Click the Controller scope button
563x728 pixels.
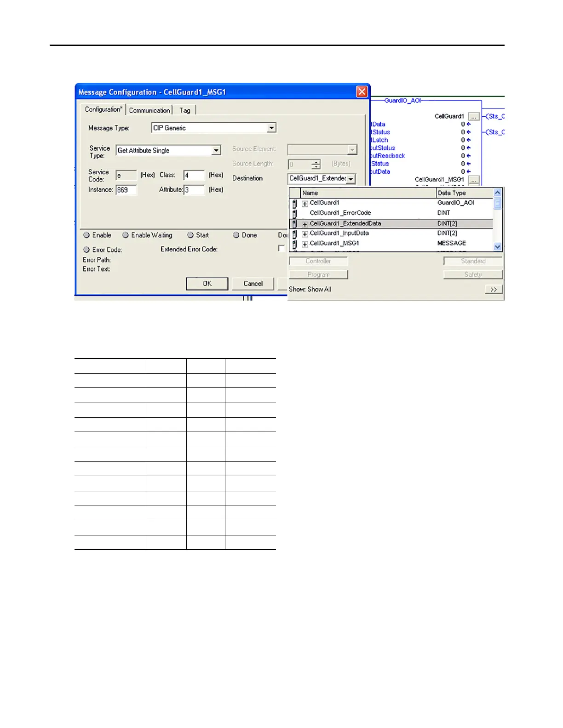[318, 261]
